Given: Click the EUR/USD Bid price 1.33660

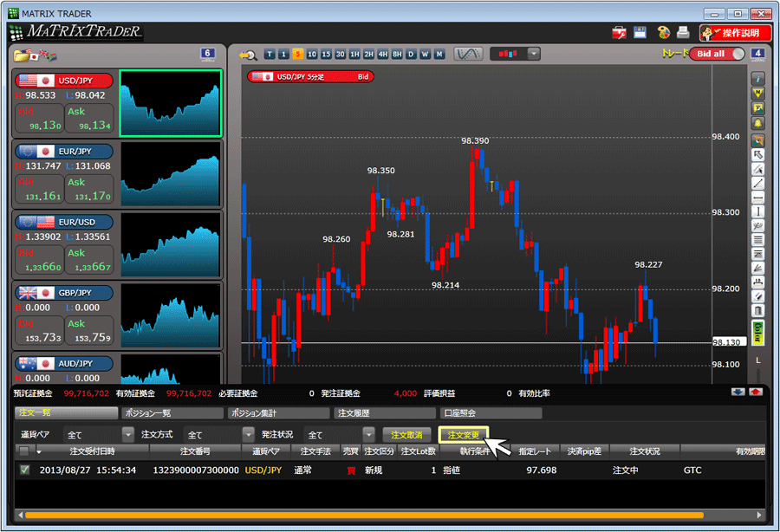Looking at the screenshot, I should [x=40, y=260].
